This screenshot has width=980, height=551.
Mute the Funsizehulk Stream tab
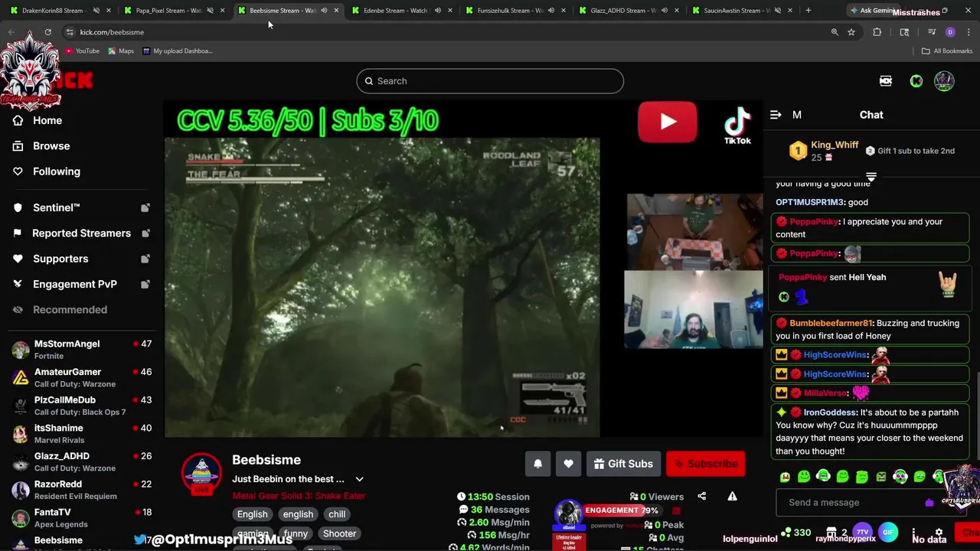[550, 11]
